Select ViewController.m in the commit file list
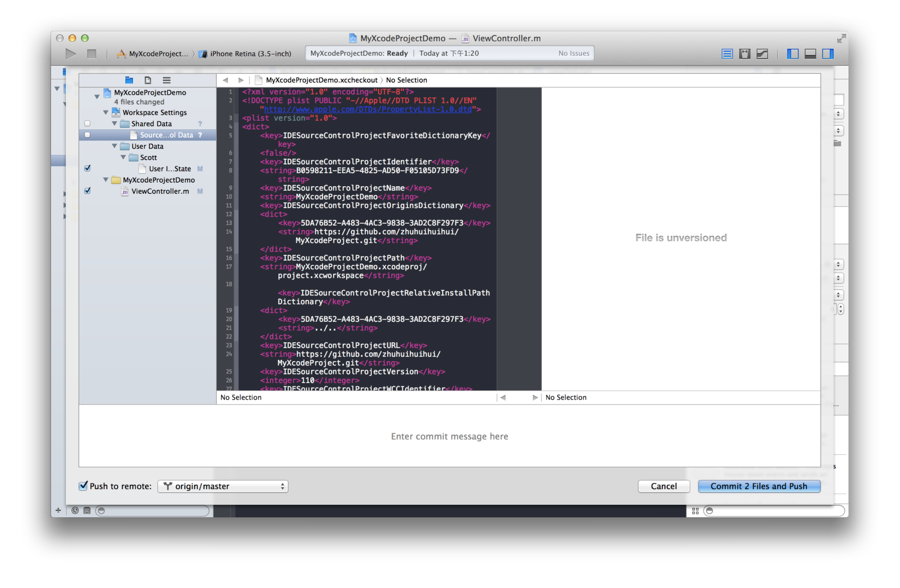Viewport: 900px width, 588px height. pos(148,191)
